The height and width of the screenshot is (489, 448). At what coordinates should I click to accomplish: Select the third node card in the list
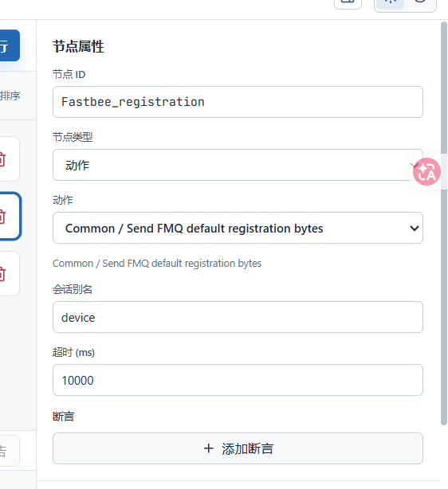click(x=10, y=273)
